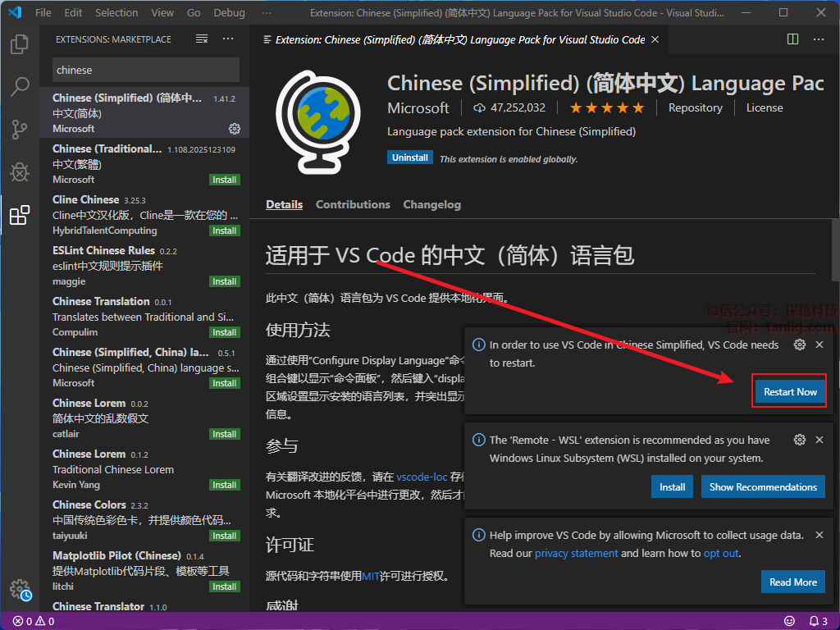The image size is (840, 630).
Task: Install Chinese (Simplified, China) 0.5.1 extension
Action: [225, 384]
